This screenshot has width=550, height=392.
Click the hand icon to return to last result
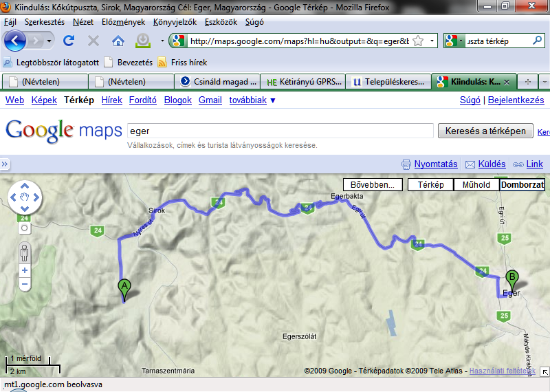click(x=25, y=197)
